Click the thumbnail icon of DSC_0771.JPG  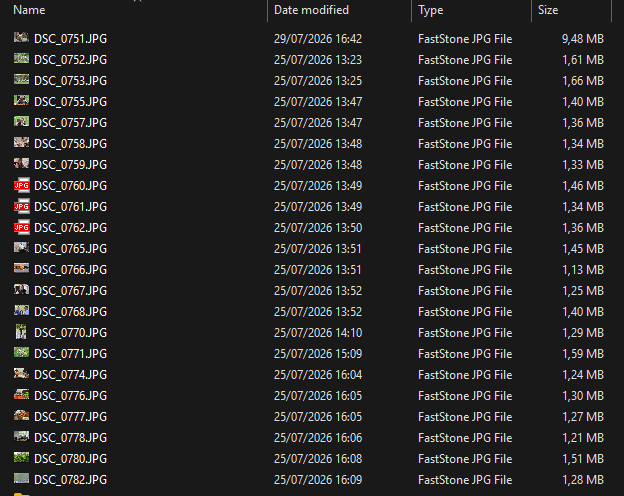(x=21, y=352)
